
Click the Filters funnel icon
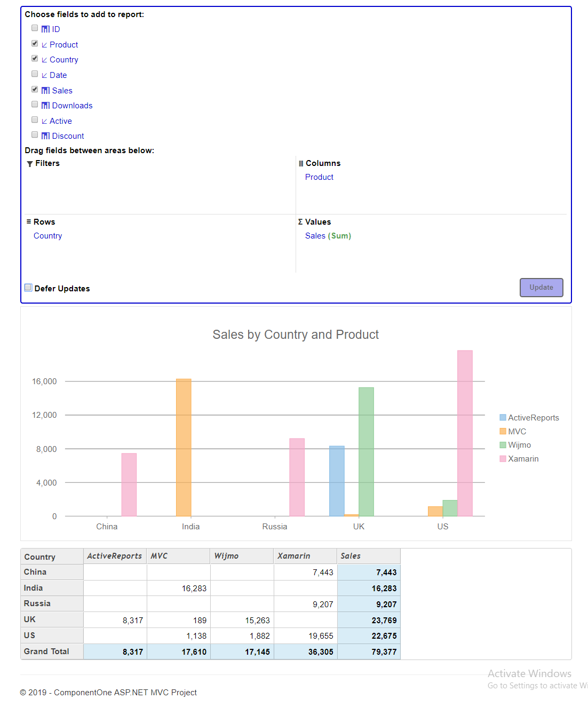(x=30, y=164)
